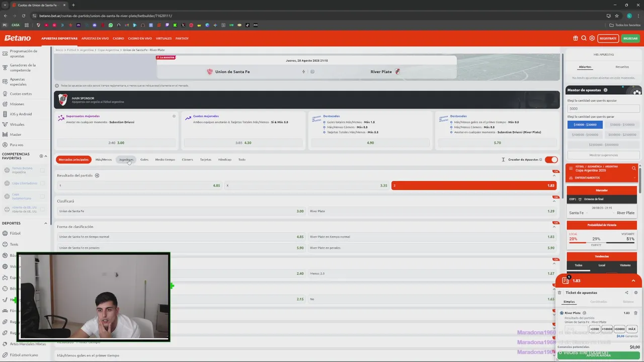Image resolution: width=644 pixels, height=362 pixels.
Task: Delete River Plate selection from ticket
Action: pyautogui.click(x=635, y=313)
